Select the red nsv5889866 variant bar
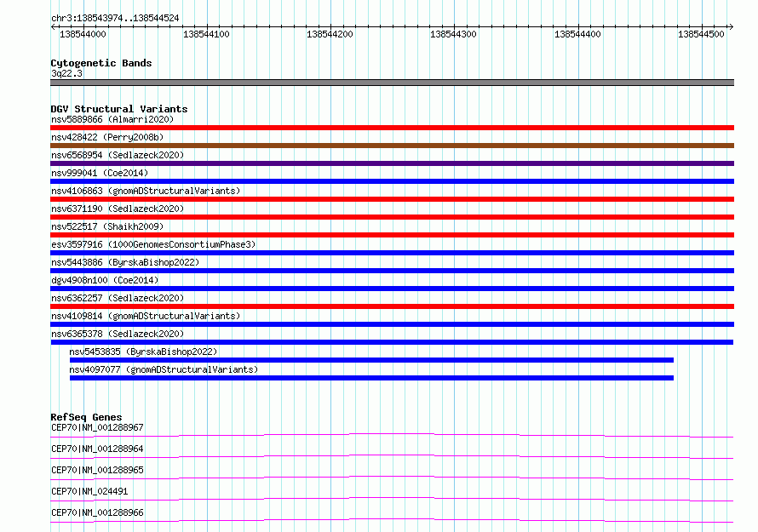Viewport: 758px width, 532px height. [x=392, y=128]
